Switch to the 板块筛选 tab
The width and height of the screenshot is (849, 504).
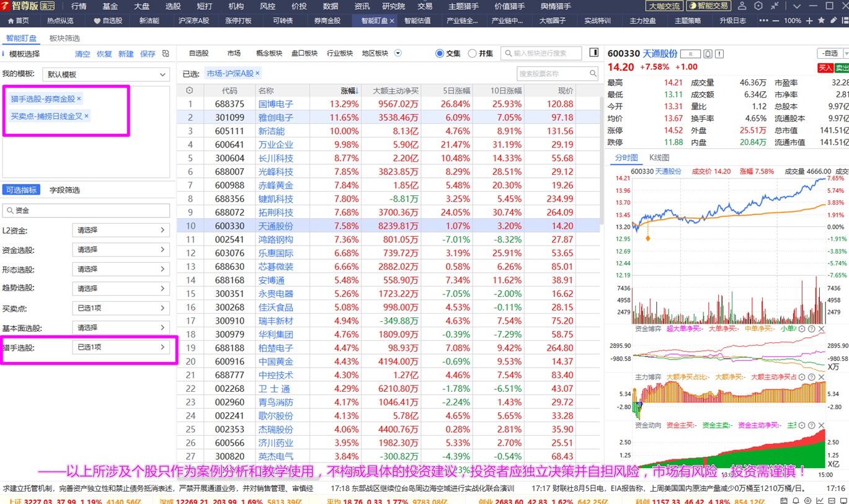click(64, 38)
